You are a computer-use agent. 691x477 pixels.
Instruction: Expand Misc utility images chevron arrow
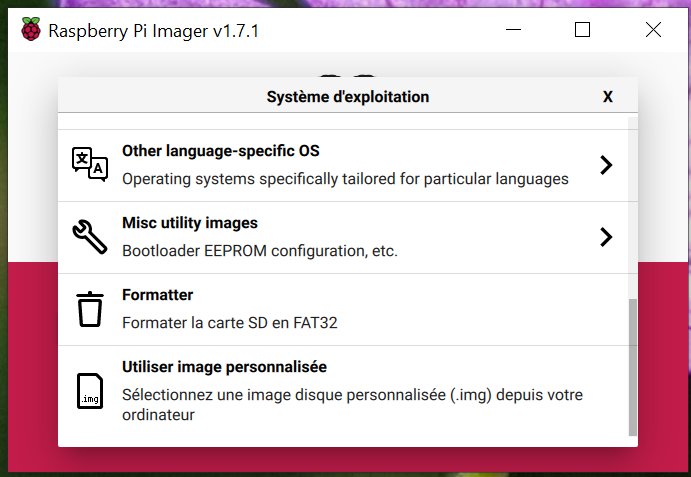[606, 237]
